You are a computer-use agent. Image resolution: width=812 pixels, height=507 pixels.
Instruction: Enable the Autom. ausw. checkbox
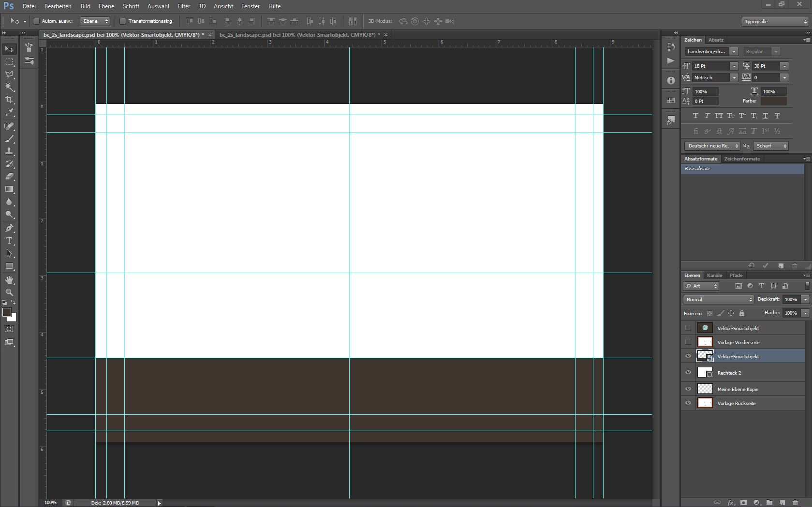coord(36,21)
